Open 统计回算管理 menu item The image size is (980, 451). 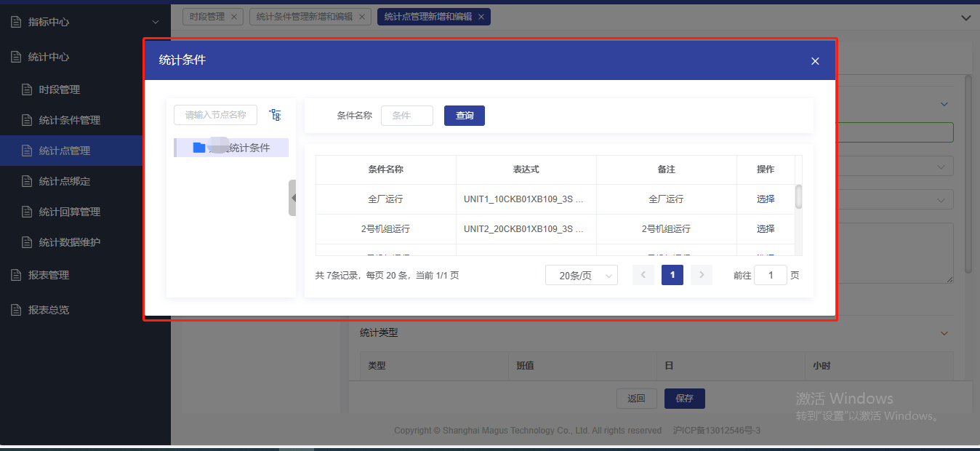(x=70, y=212)
